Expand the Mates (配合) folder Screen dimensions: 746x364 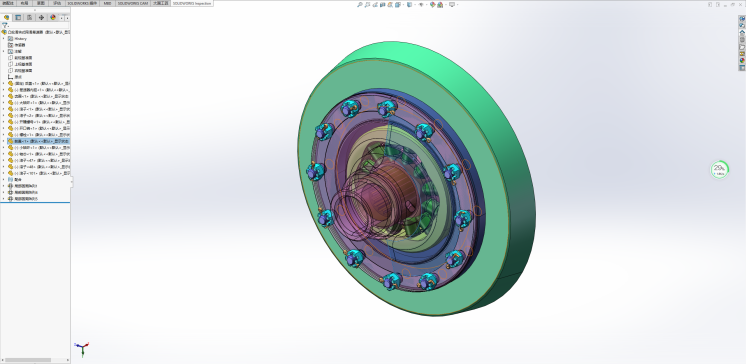click(4, 179)
